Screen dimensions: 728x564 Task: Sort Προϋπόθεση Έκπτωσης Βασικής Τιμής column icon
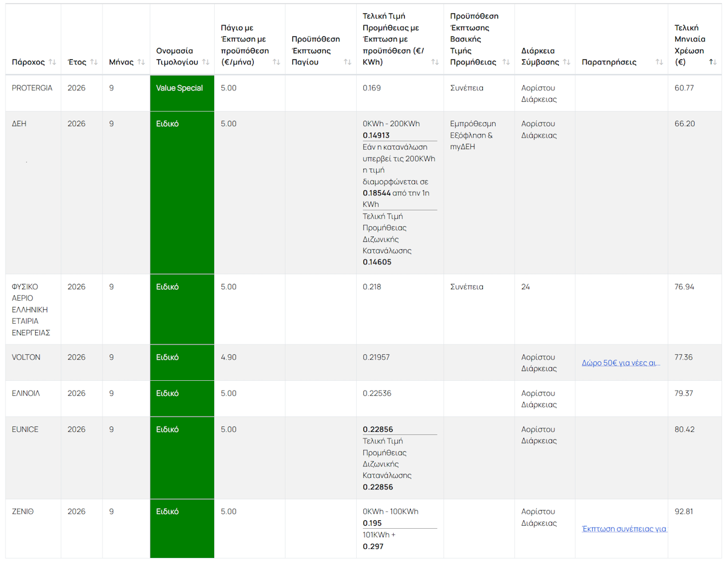pos(506,62)
